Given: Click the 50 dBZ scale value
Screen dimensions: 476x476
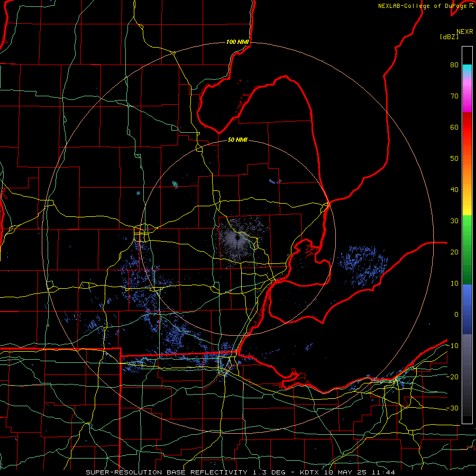Looking at the screenshot, I should (x=454, y=159).
